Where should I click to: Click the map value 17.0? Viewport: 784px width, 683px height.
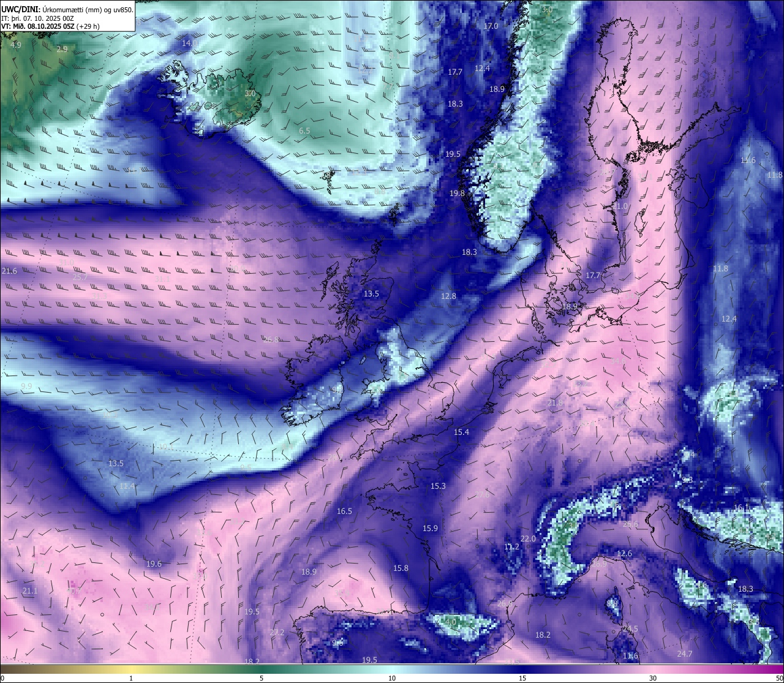pyautogui.click(x=491, y=26)
